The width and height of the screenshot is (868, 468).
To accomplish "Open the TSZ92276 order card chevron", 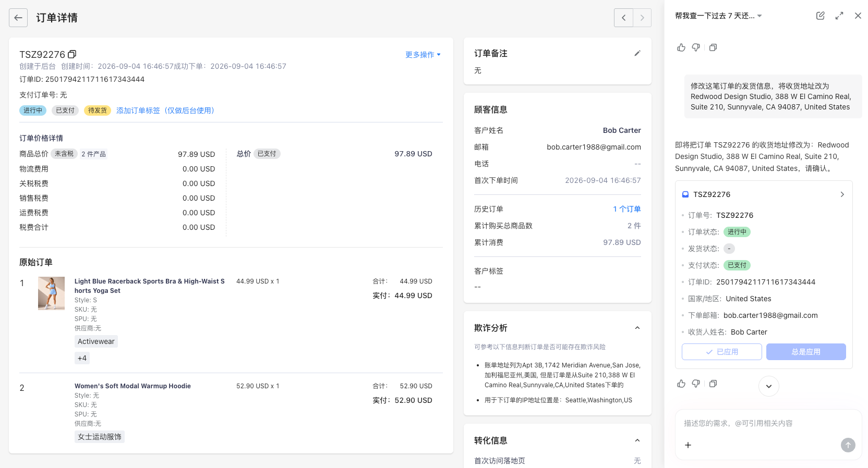I will [842, 194].
